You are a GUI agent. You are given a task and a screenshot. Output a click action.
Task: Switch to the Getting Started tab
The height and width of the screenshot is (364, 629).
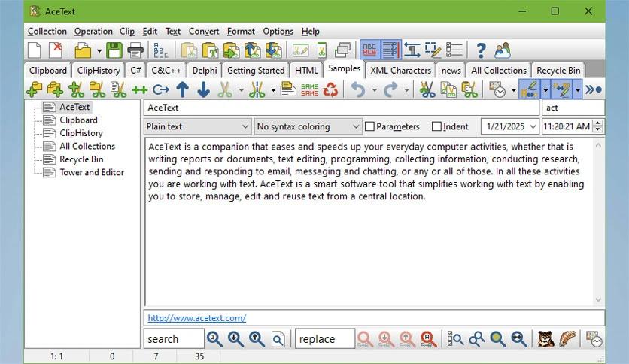point(256,71)
